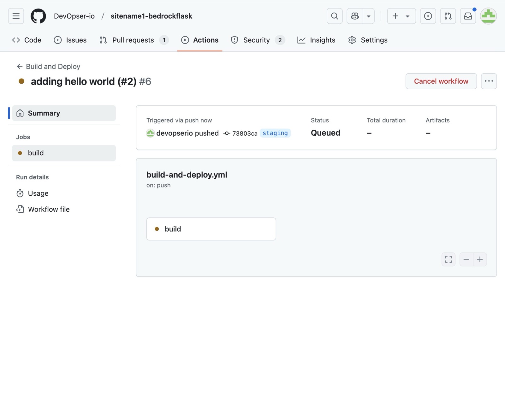
Task: Open the issues circle icon in header
Action: point(428,16)
